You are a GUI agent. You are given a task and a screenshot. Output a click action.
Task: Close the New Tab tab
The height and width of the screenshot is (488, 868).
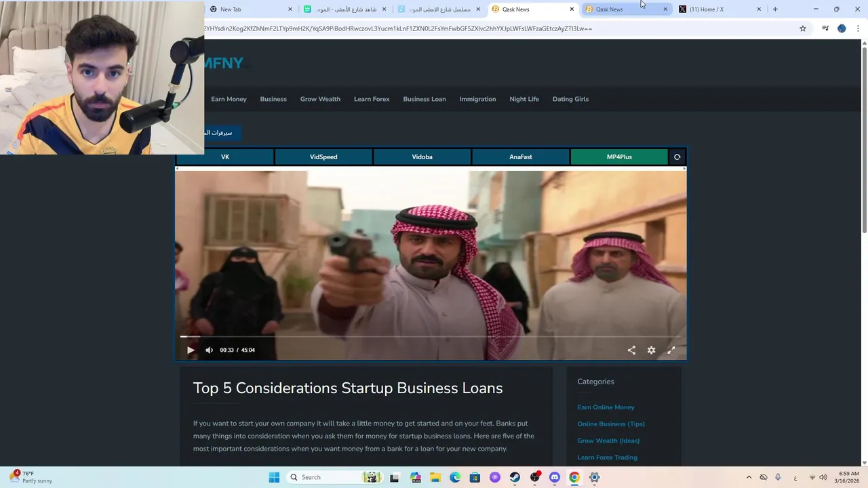pyautogui.click(x=290, y=9)
